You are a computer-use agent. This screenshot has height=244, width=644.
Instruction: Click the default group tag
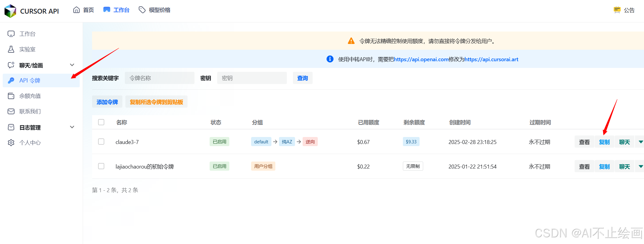pyautogui.click(x=261, y=142)
